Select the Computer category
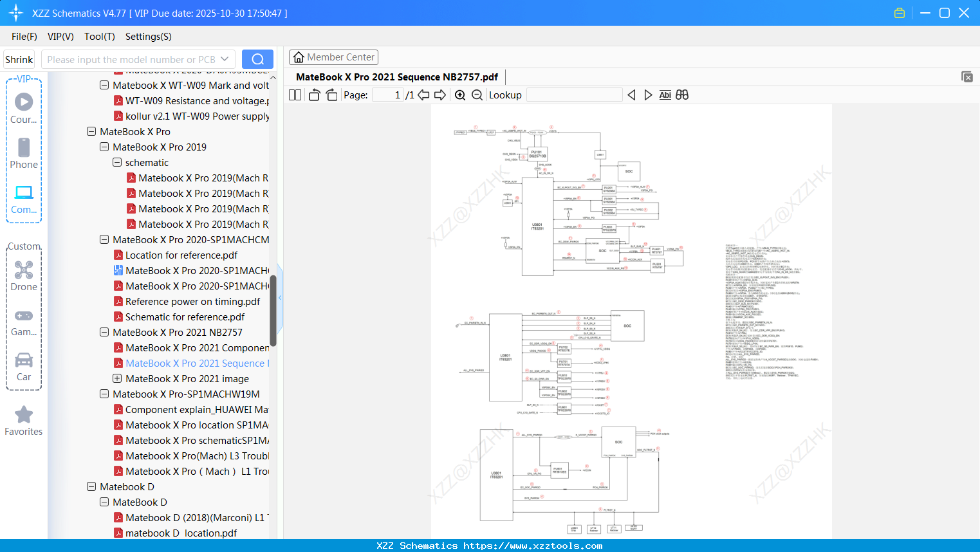Screen dimensions: 980x552 (24, 199)
